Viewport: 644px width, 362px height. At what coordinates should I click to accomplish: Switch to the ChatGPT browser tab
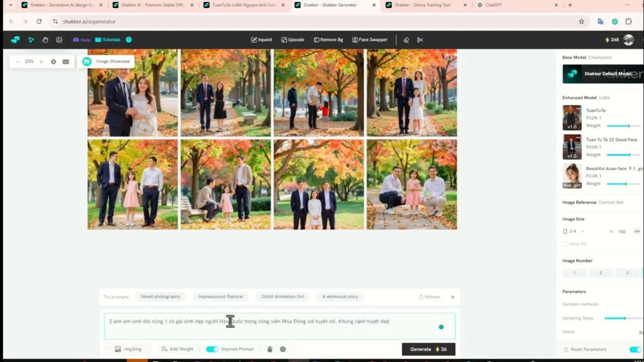tap(518, 5)
